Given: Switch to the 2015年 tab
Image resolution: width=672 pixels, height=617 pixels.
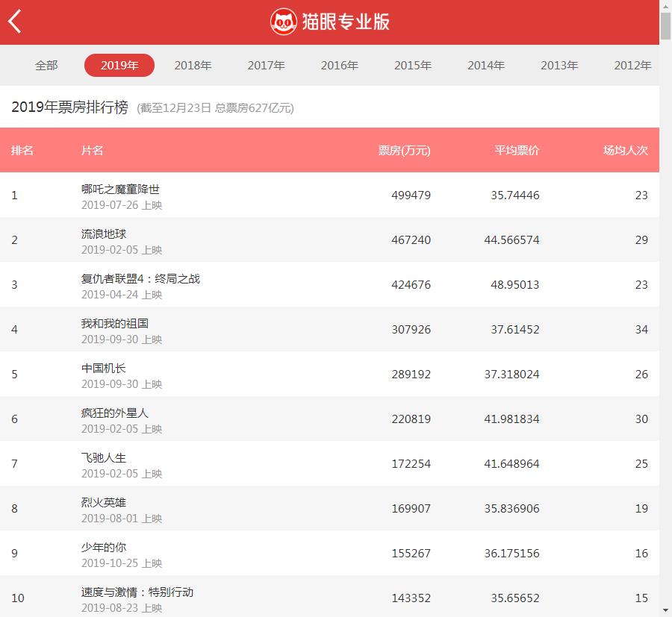Looking at the screenshot, I should click(413, 66).
